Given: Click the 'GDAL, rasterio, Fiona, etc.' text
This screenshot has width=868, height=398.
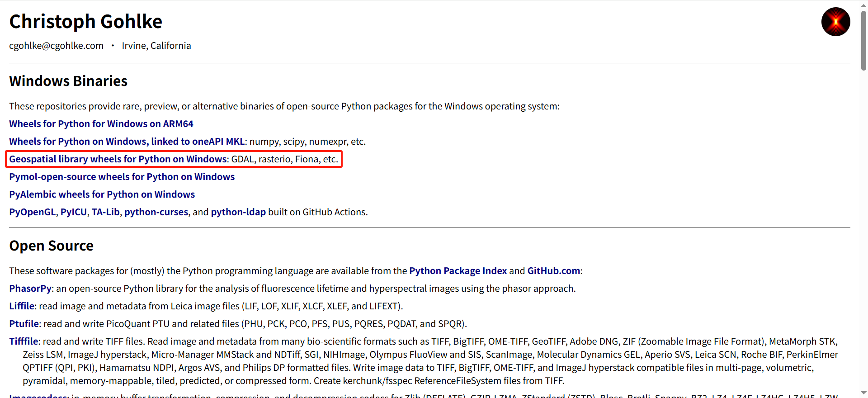Looking at the screenshot, I should pyautogui.click(x=285, y=159).
